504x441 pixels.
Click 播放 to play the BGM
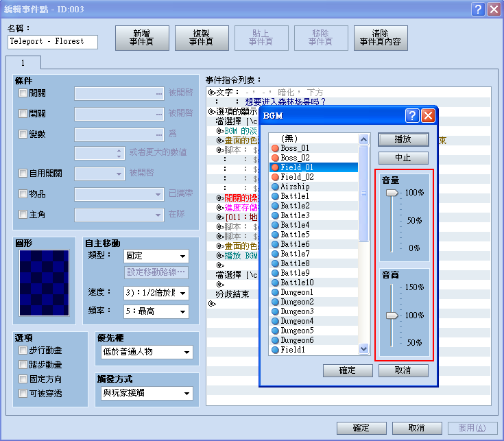coord(403,139)
